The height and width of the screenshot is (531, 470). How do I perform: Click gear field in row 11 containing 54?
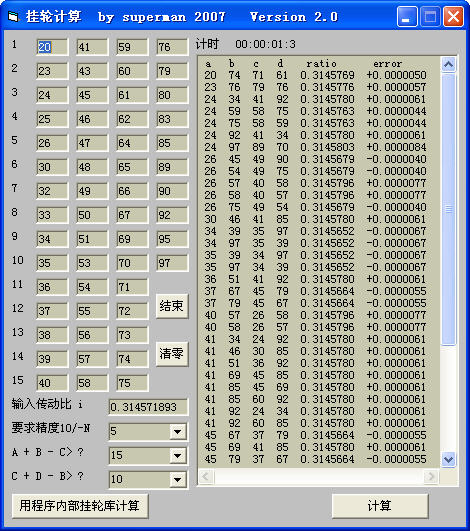click(x=92, y=288)
